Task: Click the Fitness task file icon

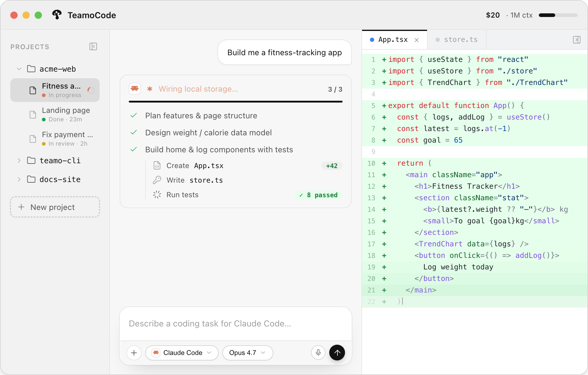Action: click(x=33, y=90)
